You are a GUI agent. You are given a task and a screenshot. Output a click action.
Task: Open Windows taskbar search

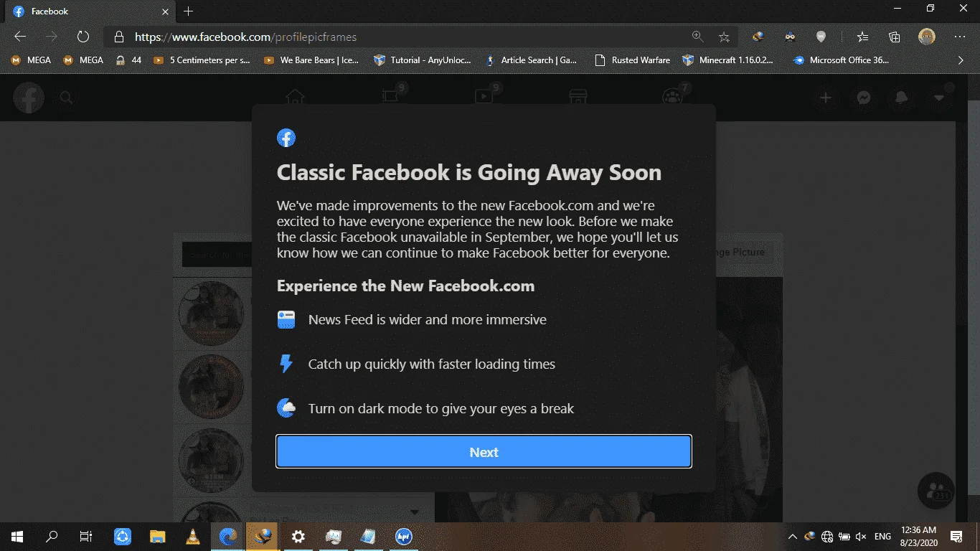point(52,536)
